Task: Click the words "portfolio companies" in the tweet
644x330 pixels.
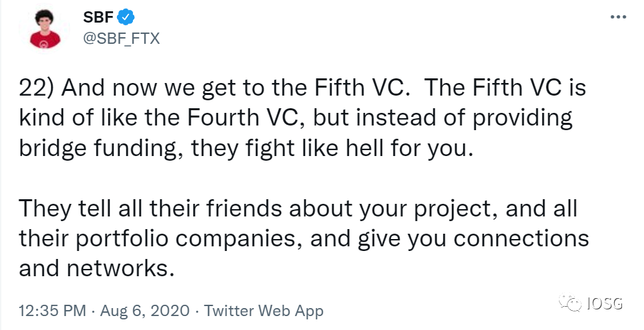Action: (185, 239)
